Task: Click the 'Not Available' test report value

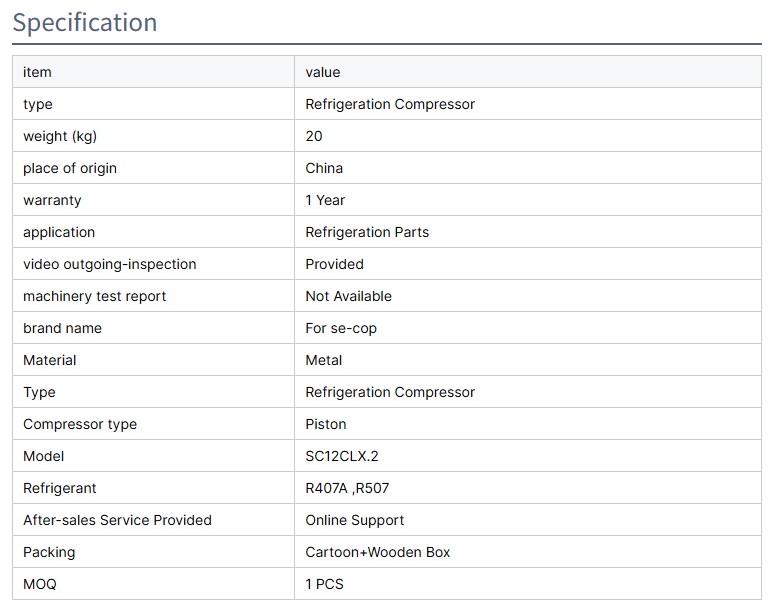Action: pos(348,296)
